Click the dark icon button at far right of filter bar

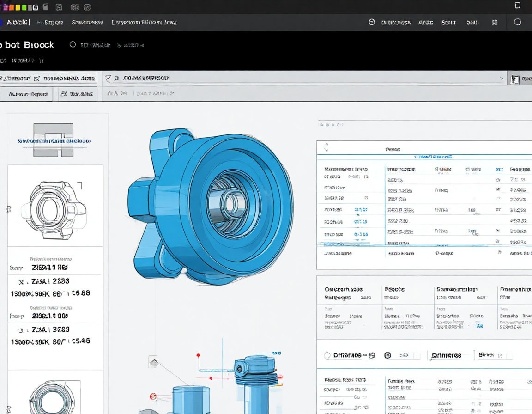point(515,79)
